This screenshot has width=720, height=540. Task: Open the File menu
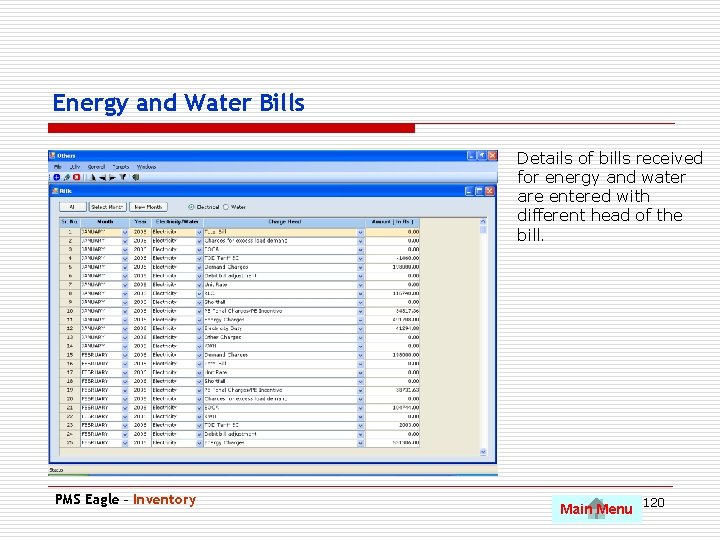pos(58,167)
